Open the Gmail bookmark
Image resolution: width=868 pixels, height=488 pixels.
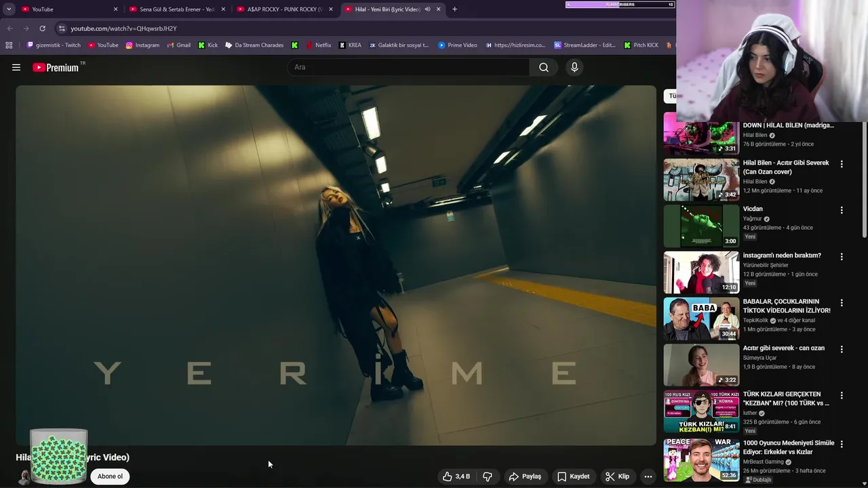pyautogui.click(x=178, y=45)
